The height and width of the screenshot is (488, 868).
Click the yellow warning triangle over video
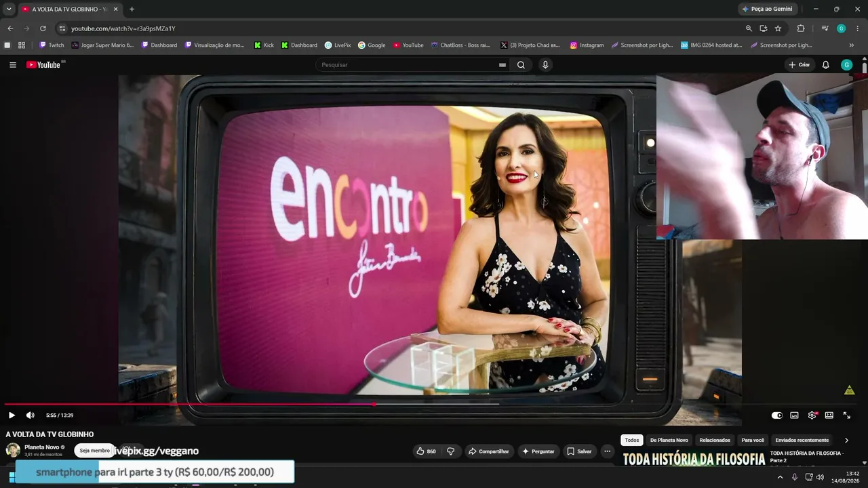point(849,390)
